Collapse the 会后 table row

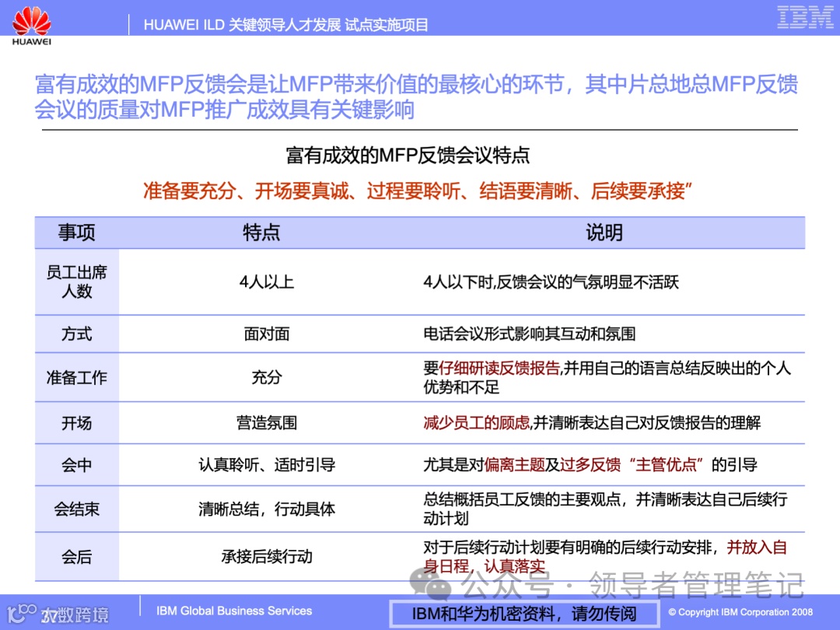pyautogui.click(x=77, y=556)
